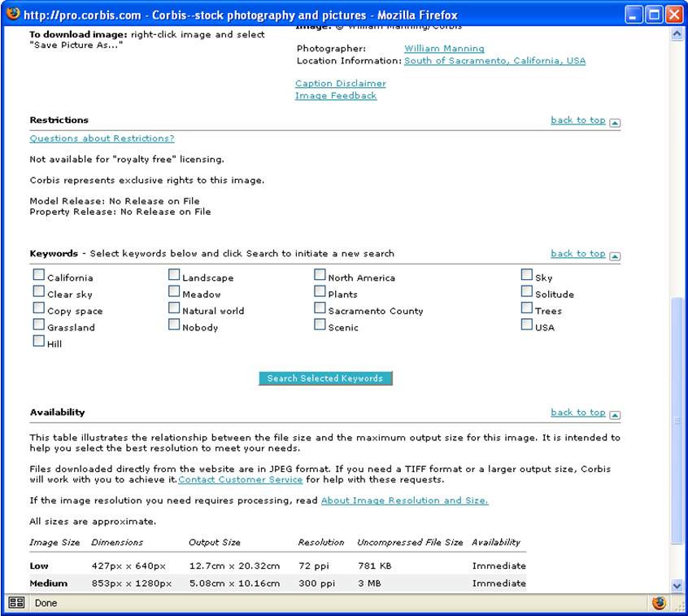Open About Image Resolution and Size link
Screen dimensions: 688x616
[404, 500]
